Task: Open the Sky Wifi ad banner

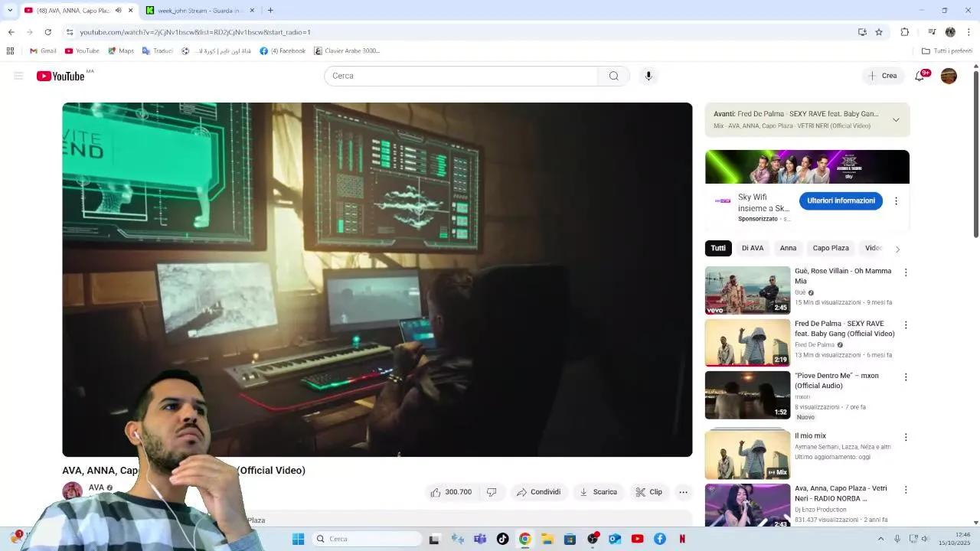Action: click(807, 167)
